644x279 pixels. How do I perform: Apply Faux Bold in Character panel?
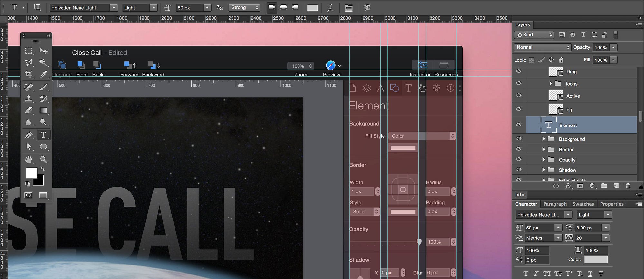[x=526, y=274]
